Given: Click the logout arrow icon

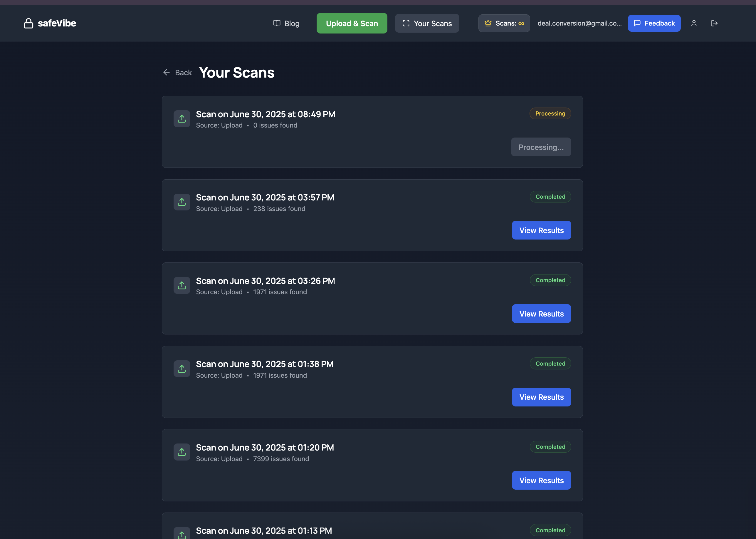Looking at the screenshot, I should point(714,23).
